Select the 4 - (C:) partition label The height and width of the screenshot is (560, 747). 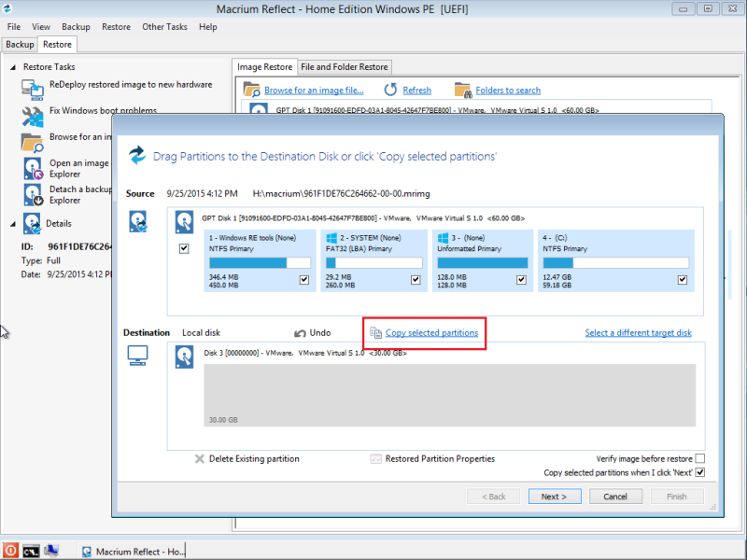tap(555, 238)
